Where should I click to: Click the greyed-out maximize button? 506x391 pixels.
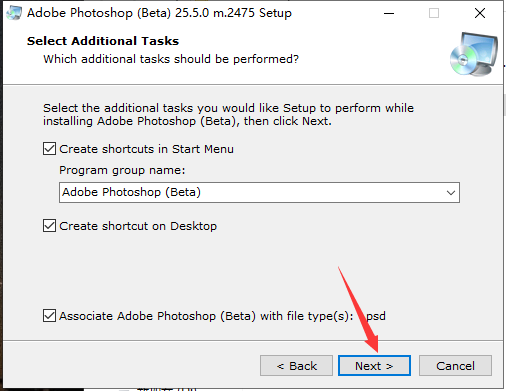point(434,13)
